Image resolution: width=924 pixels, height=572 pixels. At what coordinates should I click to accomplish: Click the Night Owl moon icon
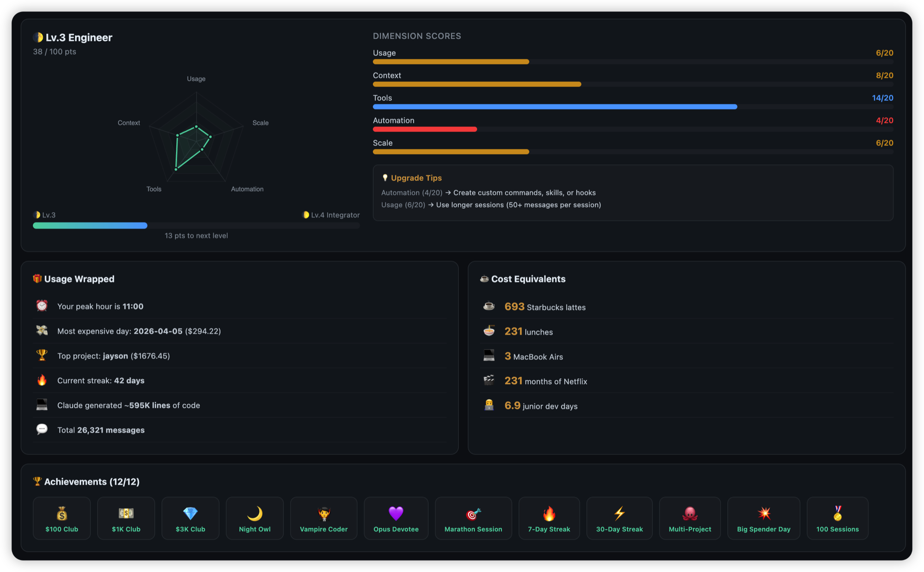[x=255, y=513]
